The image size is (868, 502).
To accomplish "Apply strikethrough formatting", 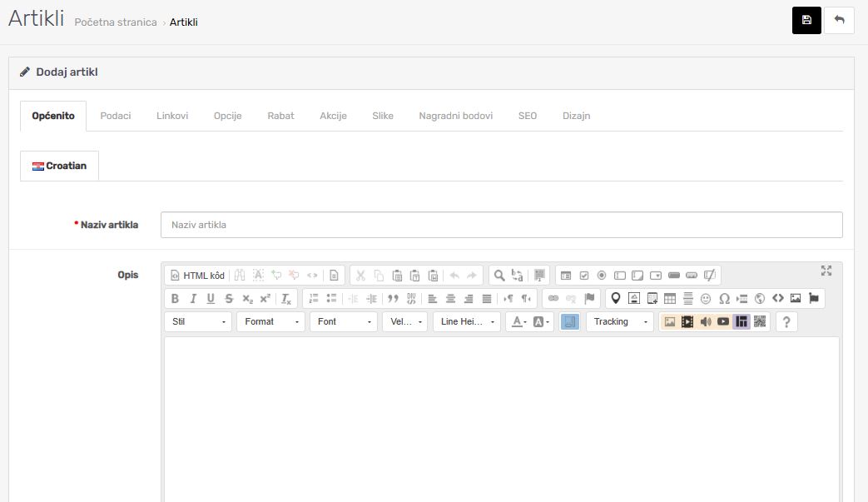I will (x=229, y=298).
